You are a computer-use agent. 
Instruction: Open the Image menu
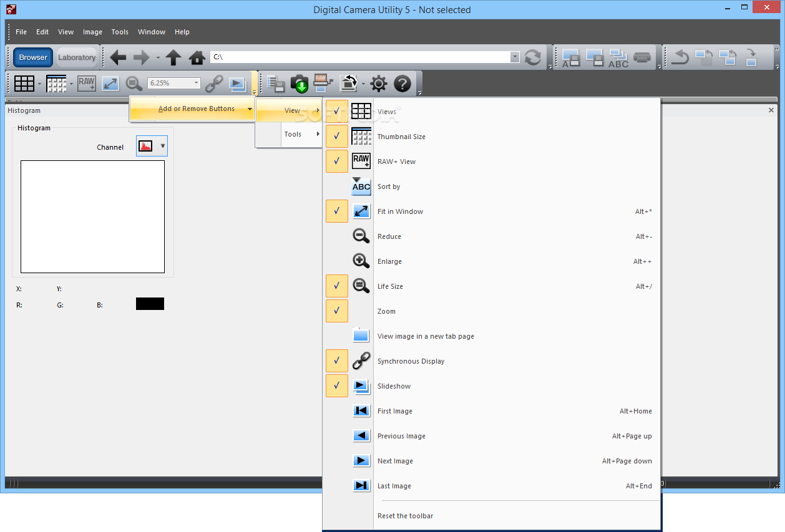92,32
